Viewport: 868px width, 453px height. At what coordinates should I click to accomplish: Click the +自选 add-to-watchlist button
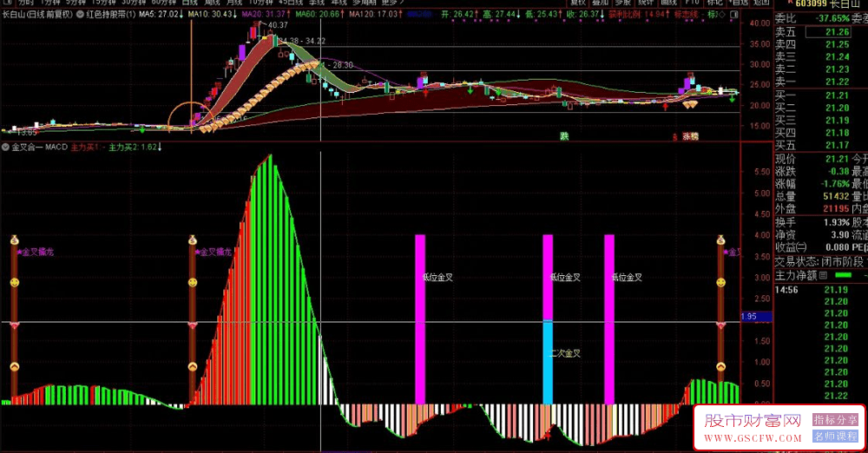point(738,3)
